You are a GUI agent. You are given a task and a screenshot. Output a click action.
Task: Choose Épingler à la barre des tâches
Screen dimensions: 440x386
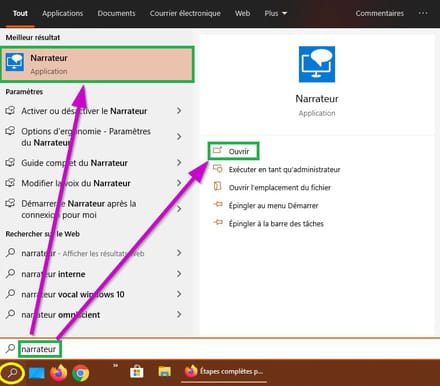pos(276,224)
